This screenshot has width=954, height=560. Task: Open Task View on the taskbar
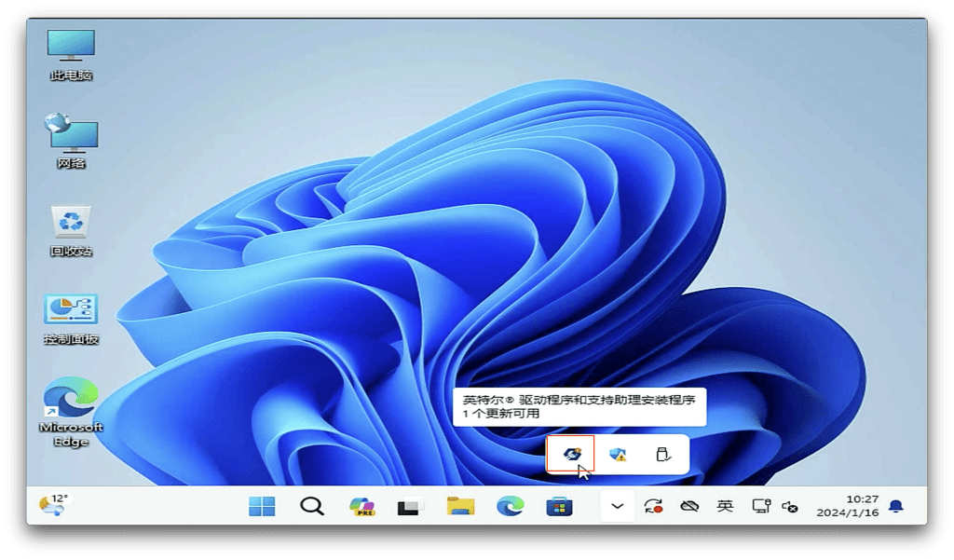tap(410, 506)
